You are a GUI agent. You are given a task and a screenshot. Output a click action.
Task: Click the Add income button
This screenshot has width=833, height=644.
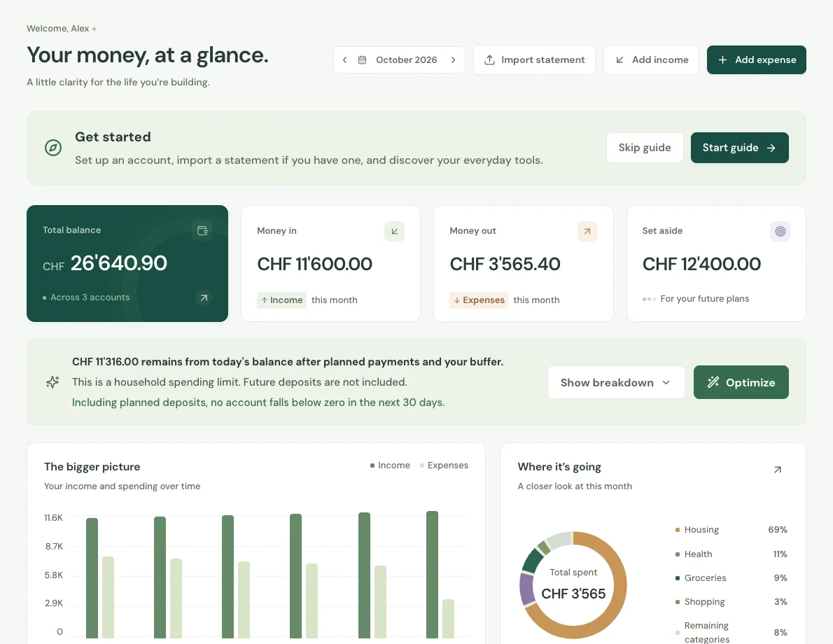tap(651, 60)
